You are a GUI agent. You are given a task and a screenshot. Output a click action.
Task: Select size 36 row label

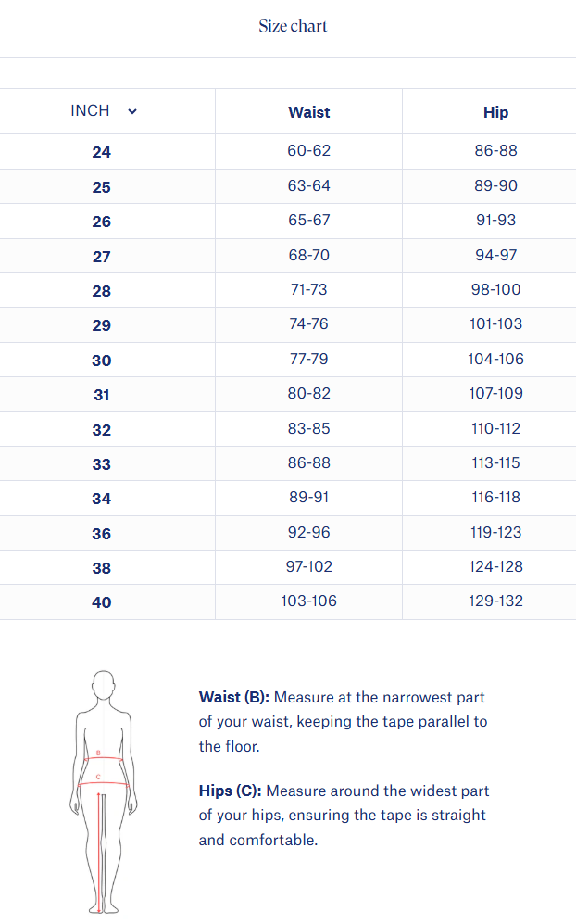pyautogui.click(x=102, y=534)
